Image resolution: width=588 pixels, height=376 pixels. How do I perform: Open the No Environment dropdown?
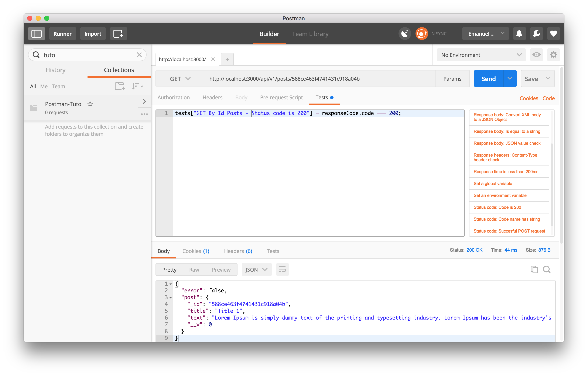point(481,55)
